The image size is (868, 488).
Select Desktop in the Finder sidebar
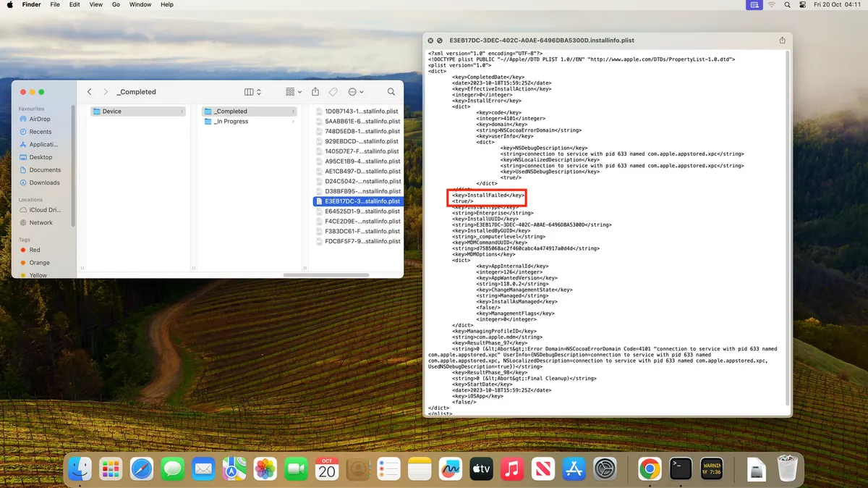pyautogui.click(x=40, y=157)
